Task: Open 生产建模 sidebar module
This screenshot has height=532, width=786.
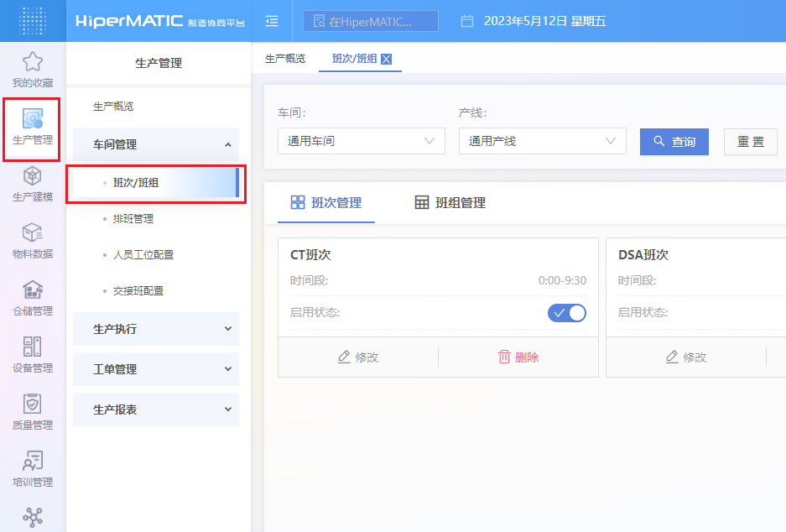Action: coord(33,184)
